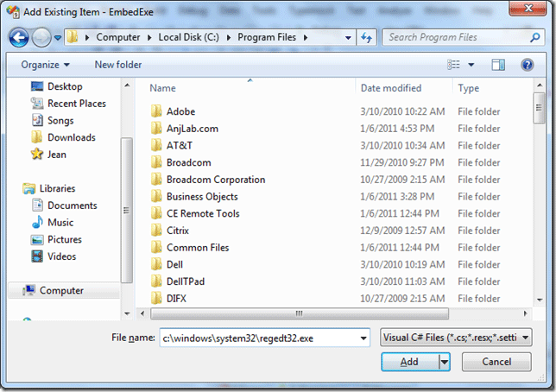This screenshot has width=556, height=392.
Task: Expand arrow after Computer breadcrumb
Action: click(x=149, y=37)
